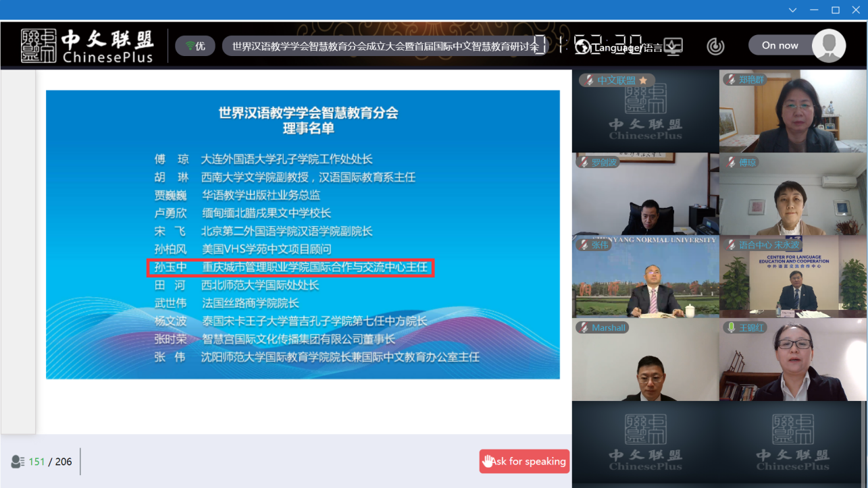Screen dimensions: 868x488
Task: Click the highlighted 孙玉中 row on slide
Action: click(290, 267)
